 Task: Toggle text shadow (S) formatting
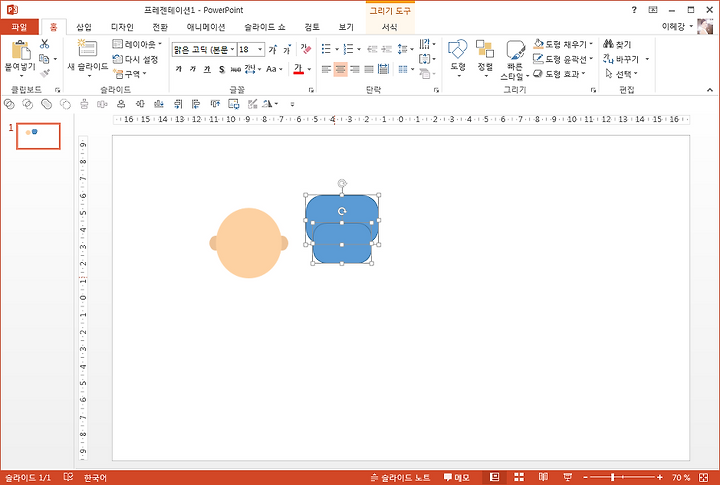[x=222, y=69]
